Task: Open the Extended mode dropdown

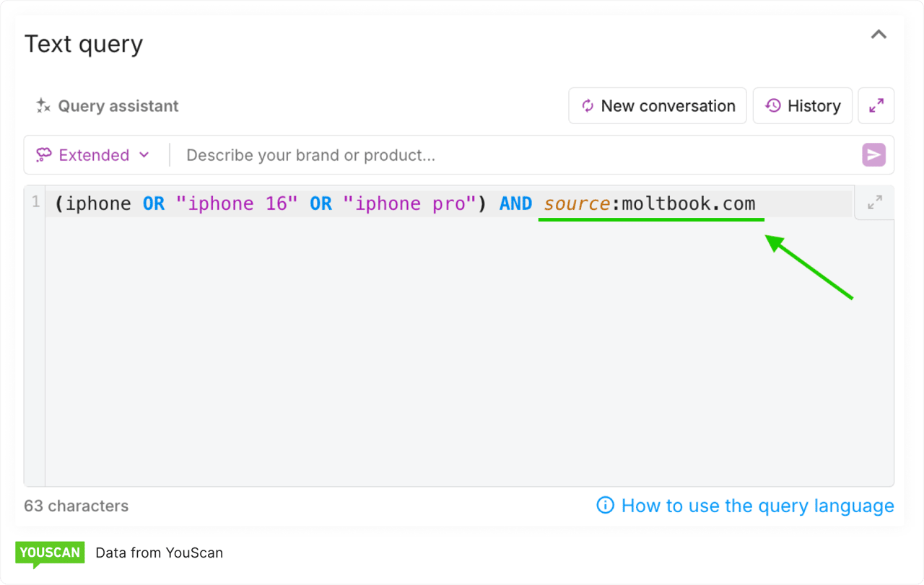Action: click(94, 154)
